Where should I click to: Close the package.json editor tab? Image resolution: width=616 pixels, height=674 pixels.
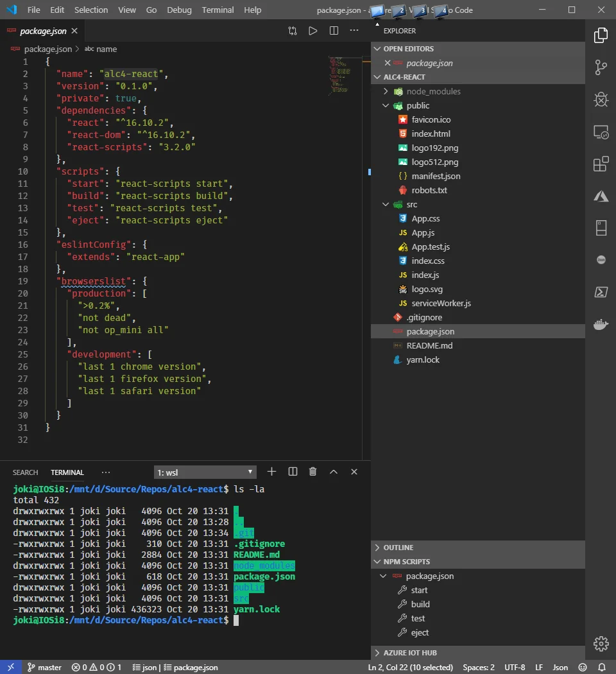(x=74, y=31)
